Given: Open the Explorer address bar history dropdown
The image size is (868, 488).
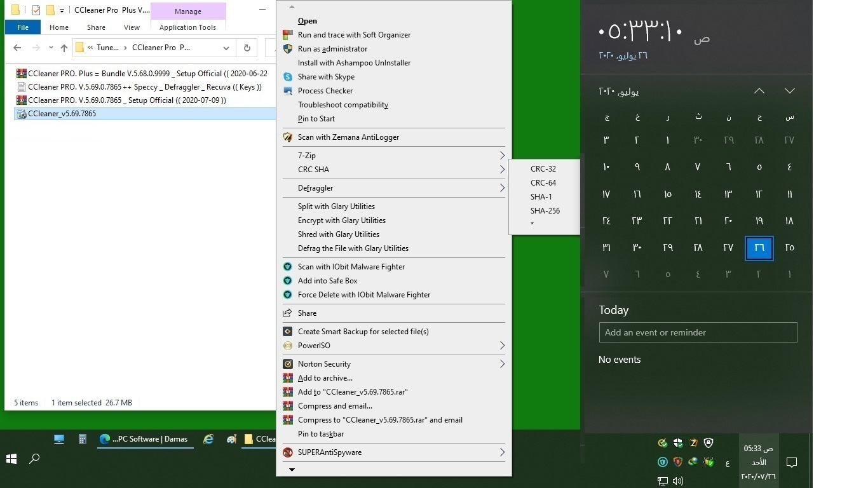Looking at the screenshot, I should [x=226, y=48].
